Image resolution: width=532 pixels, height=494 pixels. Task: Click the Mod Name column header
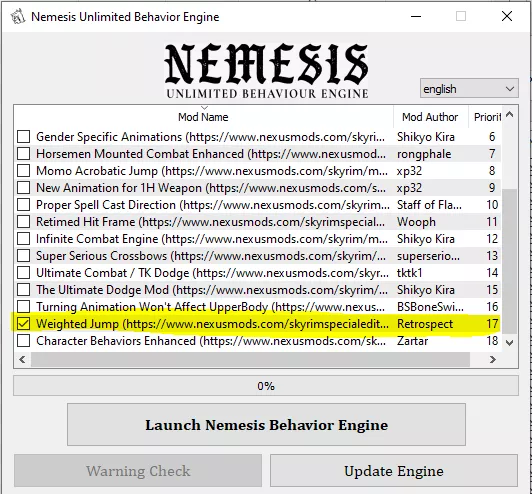(204, 117)
